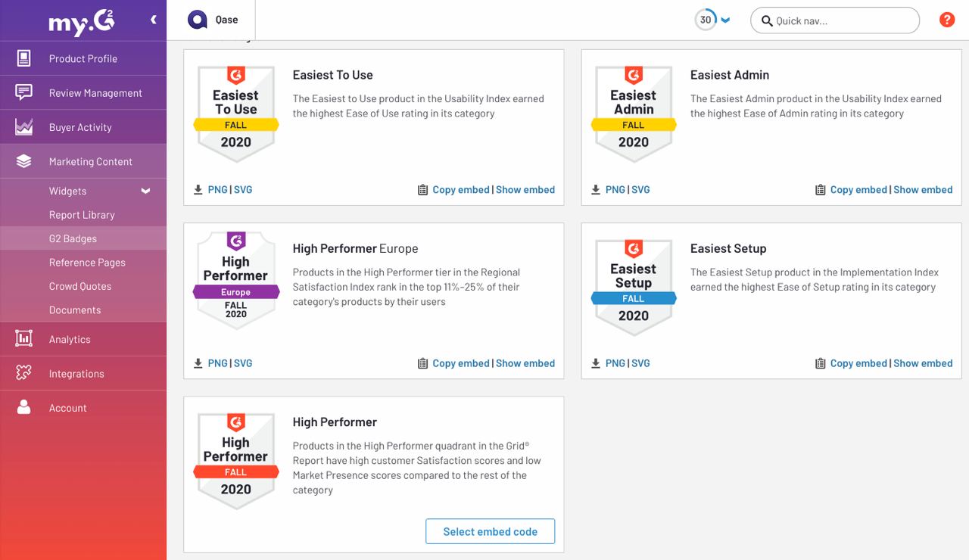
Task: Click the Analytics sidebar icon
Action: click(24, 339)
